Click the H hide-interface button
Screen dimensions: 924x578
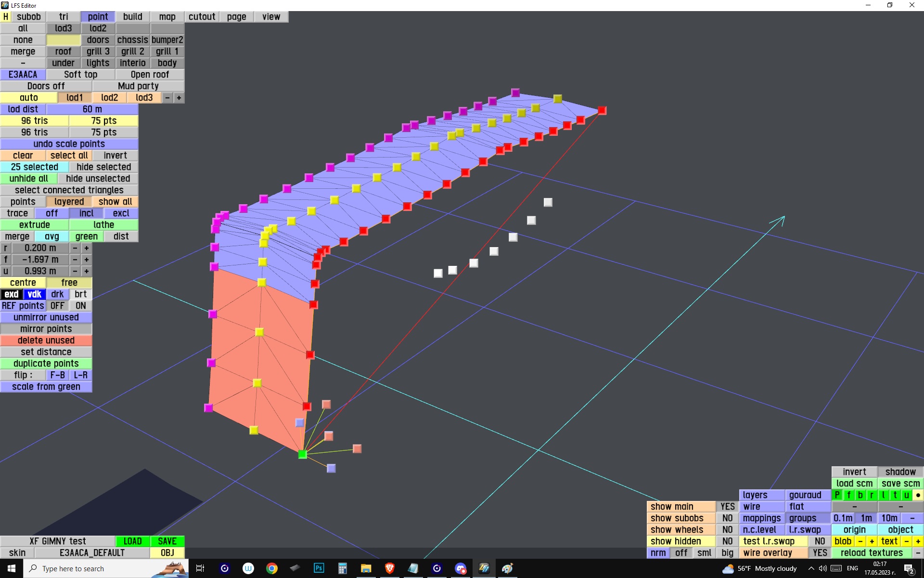[6, 16]
